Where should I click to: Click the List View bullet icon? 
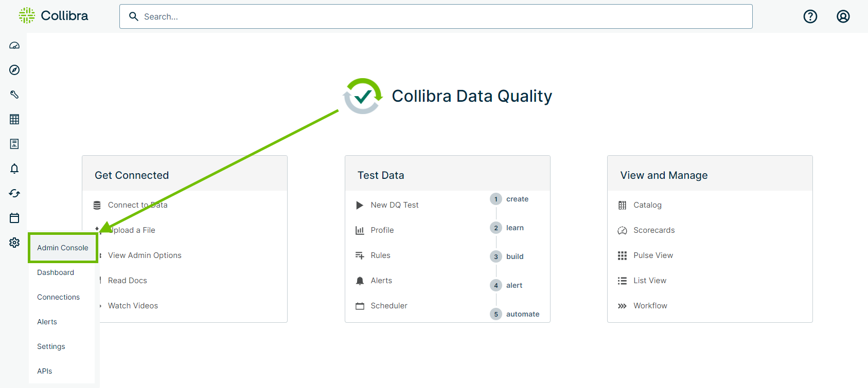click(622, 281)
